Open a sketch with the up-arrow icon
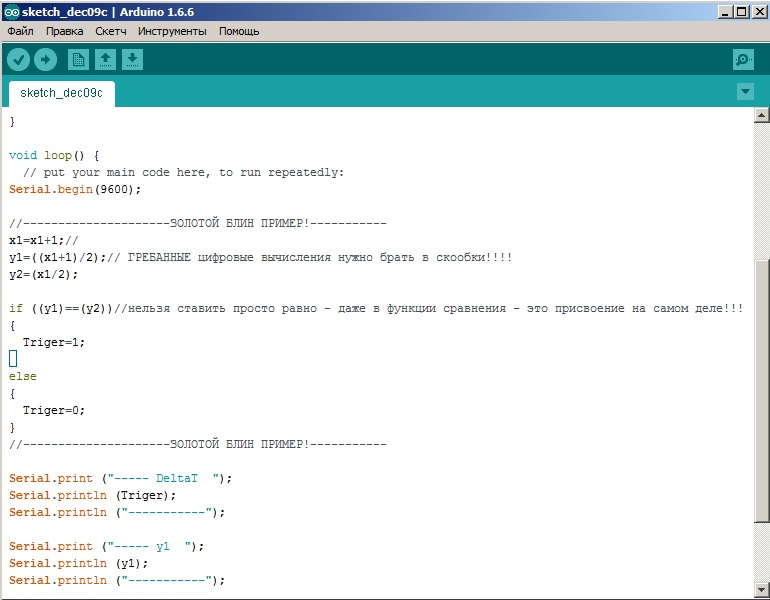 (105, 60)
